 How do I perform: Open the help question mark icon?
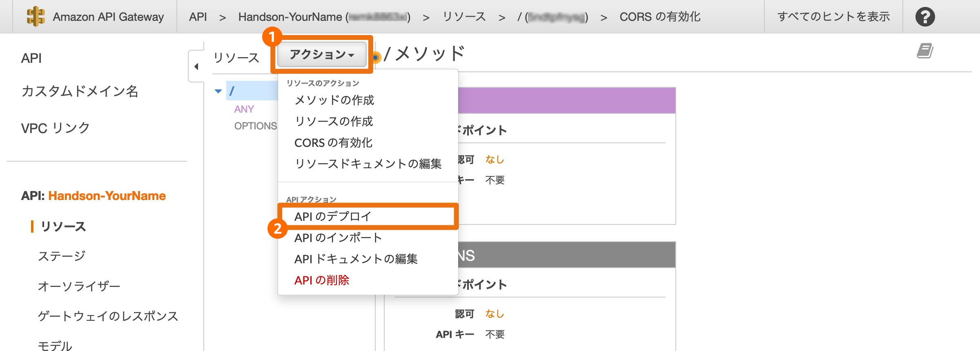(x=925, y=17)
